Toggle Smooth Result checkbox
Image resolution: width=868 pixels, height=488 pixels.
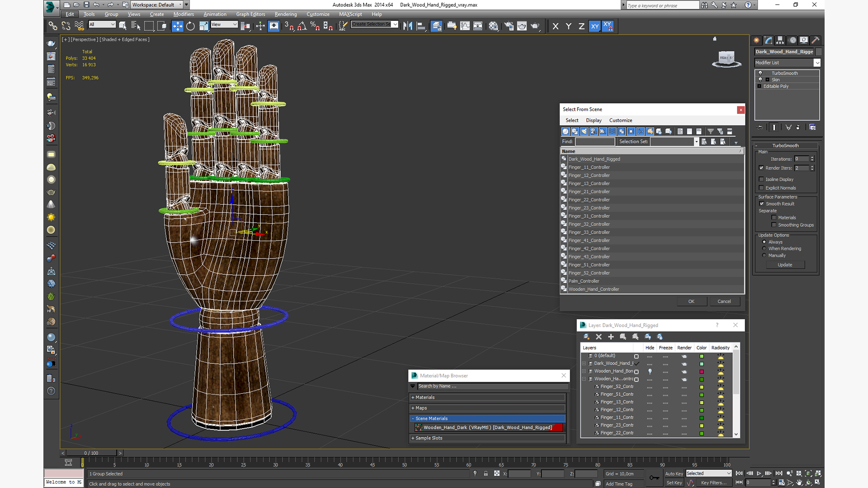pyautogui.click(x=762, y=204)
